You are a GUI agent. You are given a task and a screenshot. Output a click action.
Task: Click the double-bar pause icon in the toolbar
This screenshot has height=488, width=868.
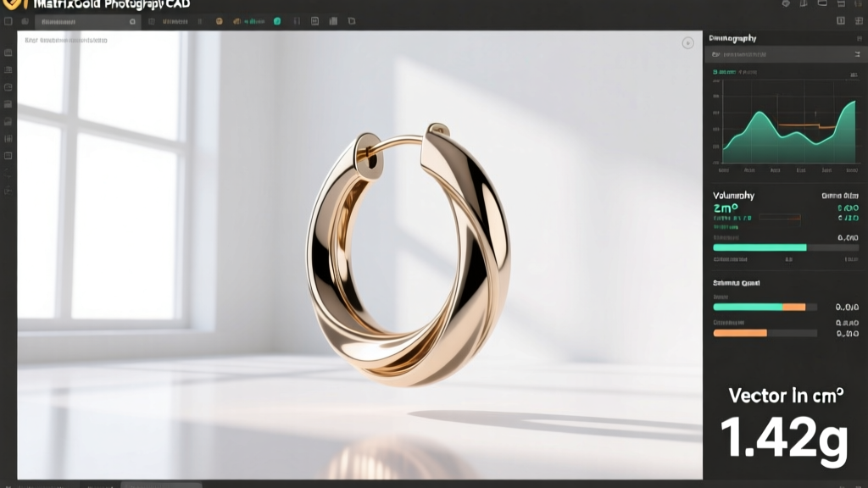[x=200, y=21]
